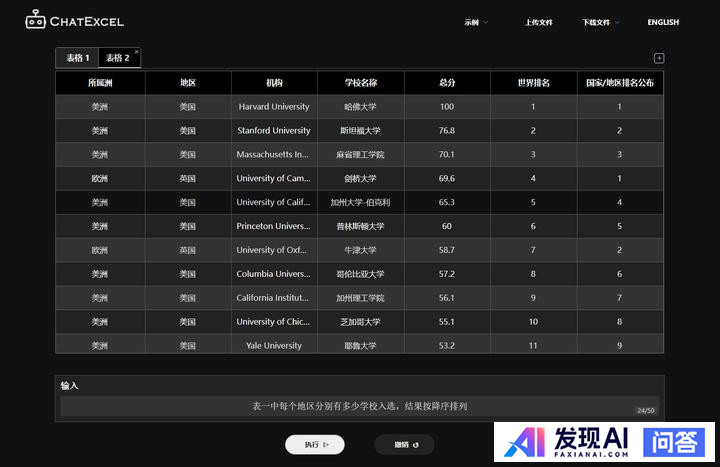Click the 24/50 character counter
Screen dimensions: 720x467
tap(646, 411)
